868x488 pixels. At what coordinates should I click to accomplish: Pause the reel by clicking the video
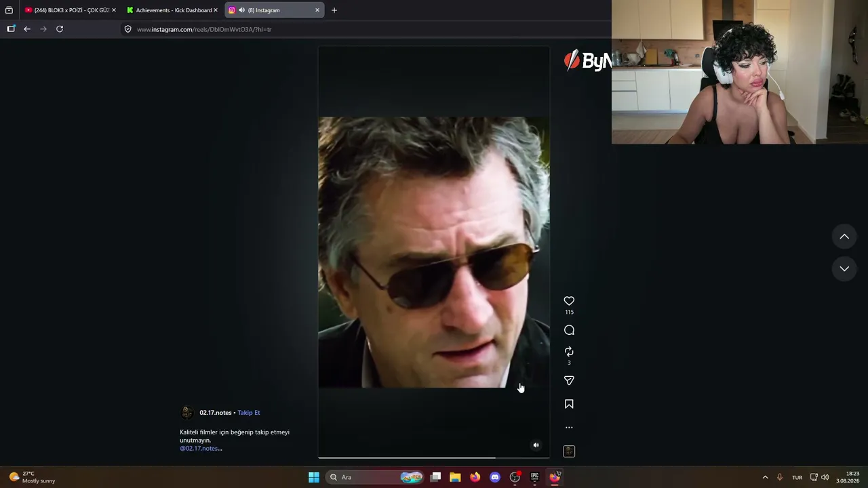click(x=434, y=252)
